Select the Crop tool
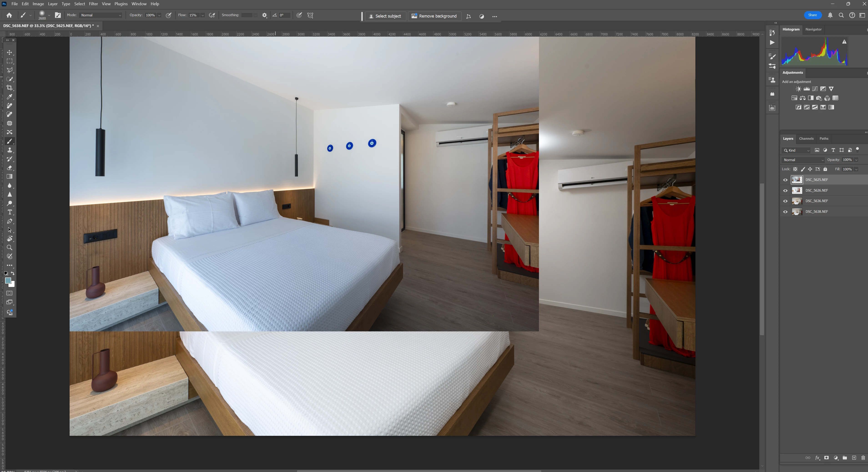Viewport: 868px width, 472px height. point(10,88)
